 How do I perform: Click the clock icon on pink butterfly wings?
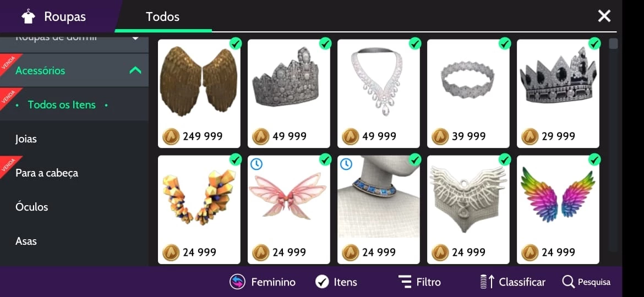tap(256, 164)
